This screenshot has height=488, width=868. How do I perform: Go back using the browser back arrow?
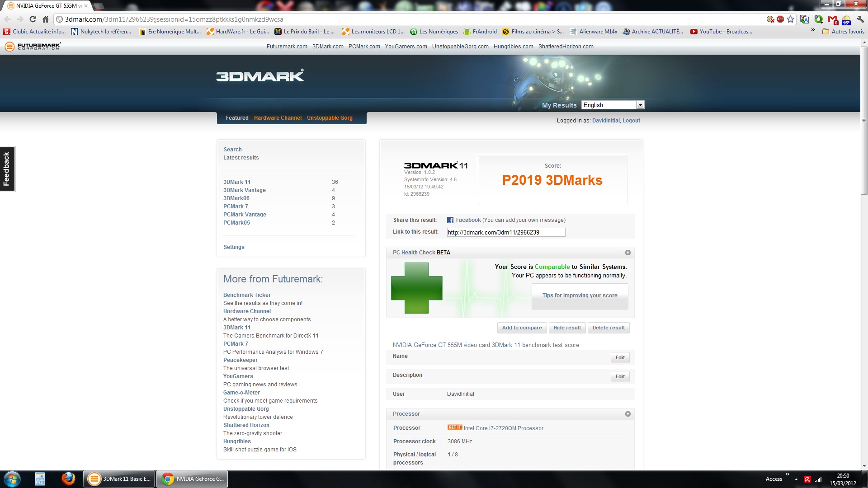click(7, 19)
